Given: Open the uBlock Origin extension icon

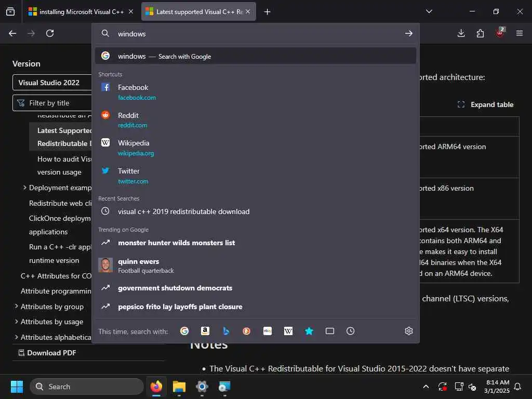Looking at the screenshot, I should click(x=500, y=33).
